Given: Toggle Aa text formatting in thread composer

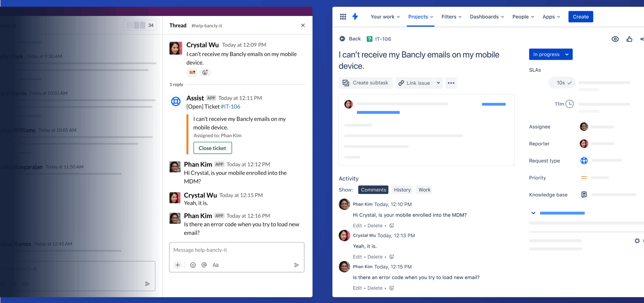Looking at the screenshot, I should pyautogui.click(x=216, y=265).
